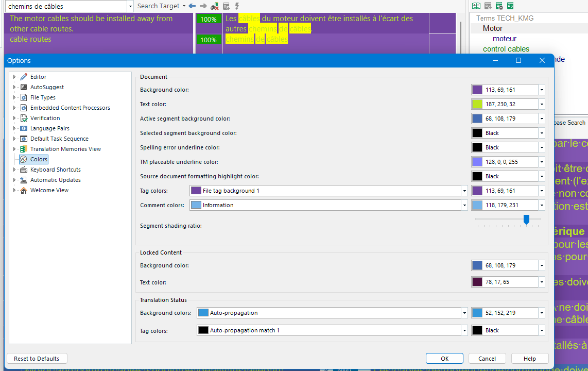Click the 100% match badge for 'cable routes' row
This screenshot has width=588, height=371.
click(209, 40)
